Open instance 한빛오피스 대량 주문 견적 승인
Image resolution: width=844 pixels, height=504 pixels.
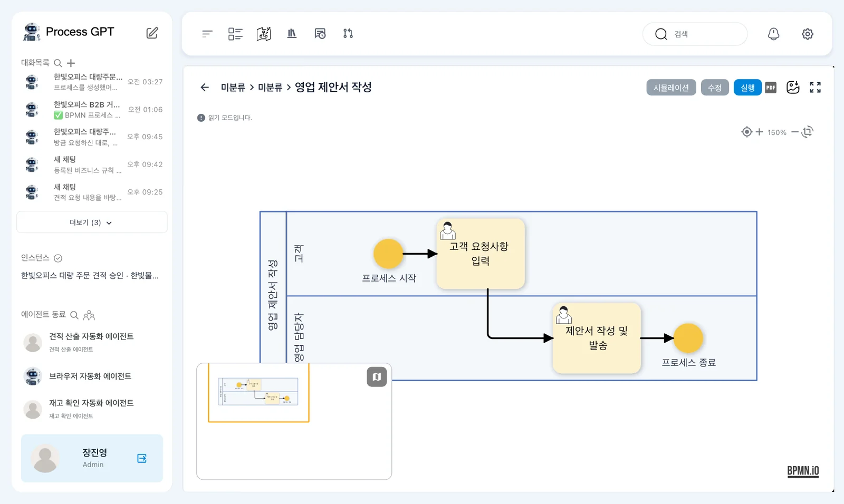tap(90, 276)
